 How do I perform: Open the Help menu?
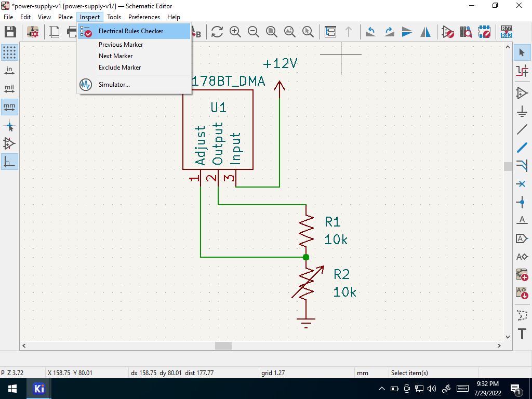pyautogui.click(x=174, y=17)
